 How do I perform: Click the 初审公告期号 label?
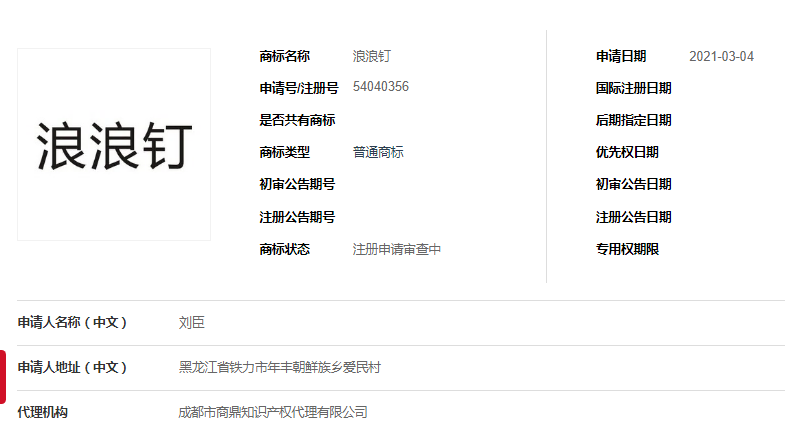tap(297, 184)
